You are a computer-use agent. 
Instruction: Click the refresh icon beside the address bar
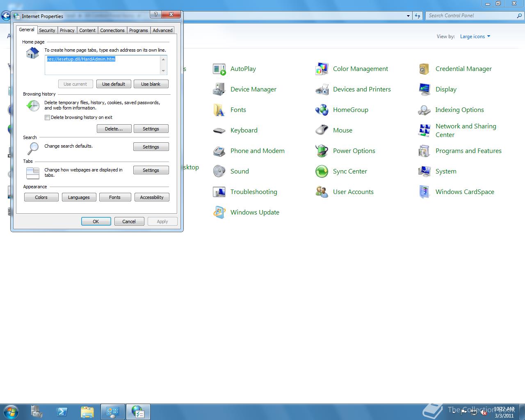[x=418, y=16]
